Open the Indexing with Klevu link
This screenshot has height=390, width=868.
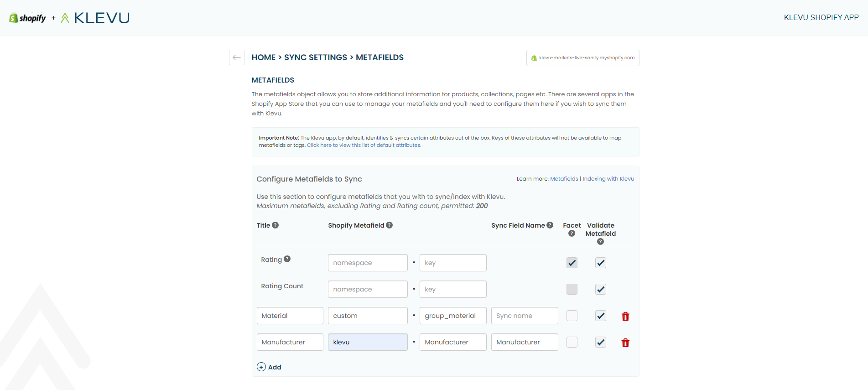[608, 179]
